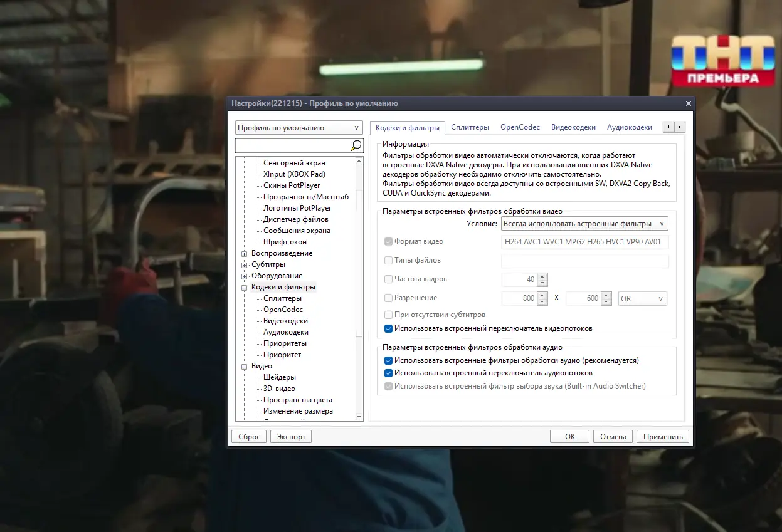782x532 pixels.
Task: Select Сплиттеры in the settings tree
Action: (x=282, y=298)
